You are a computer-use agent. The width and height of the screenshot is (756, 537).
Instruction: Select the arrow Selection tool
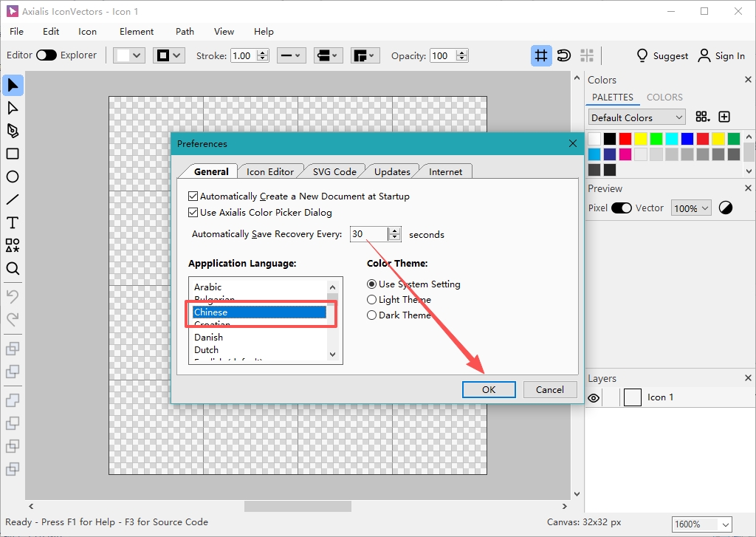[x=13, y=86]
